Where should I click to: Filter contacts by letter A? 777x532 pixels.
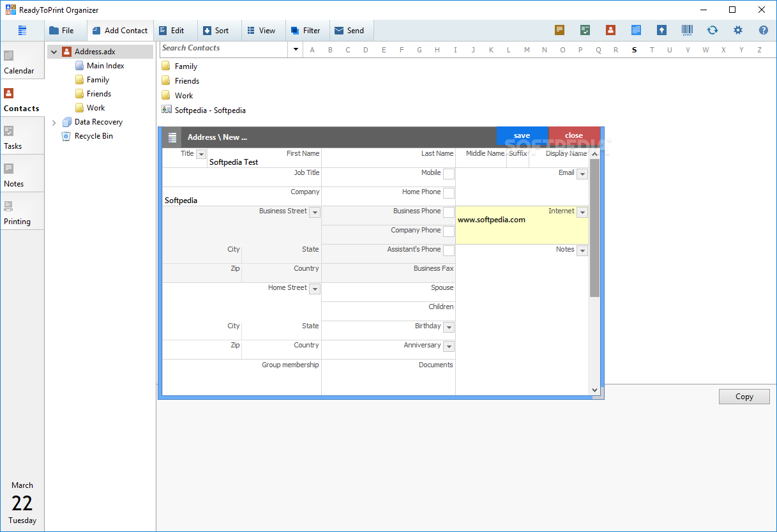click(x=312, y=50)
